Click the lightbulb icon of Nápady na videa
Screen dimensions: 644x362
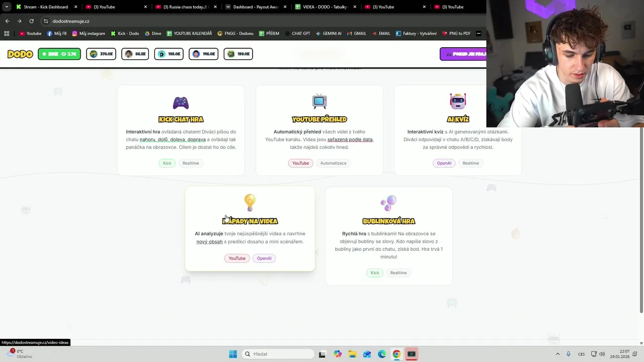[250, 203]
